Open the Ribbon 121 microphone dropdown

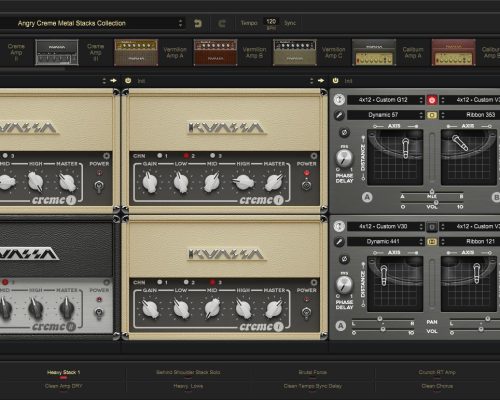click(x=470, y=242)
